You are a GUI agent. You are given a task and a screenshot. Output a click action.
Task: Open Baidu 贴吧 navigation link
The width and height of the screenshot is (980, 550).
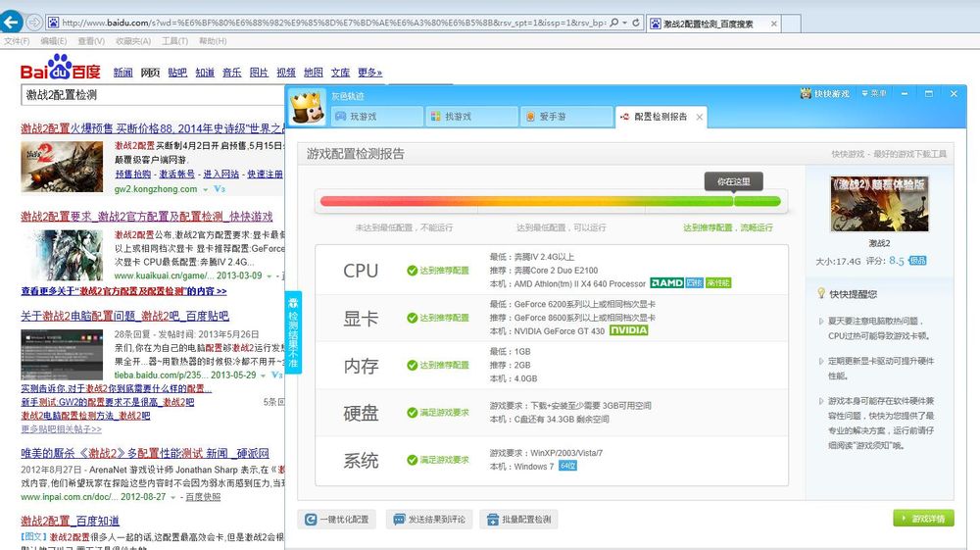(177, 73)
